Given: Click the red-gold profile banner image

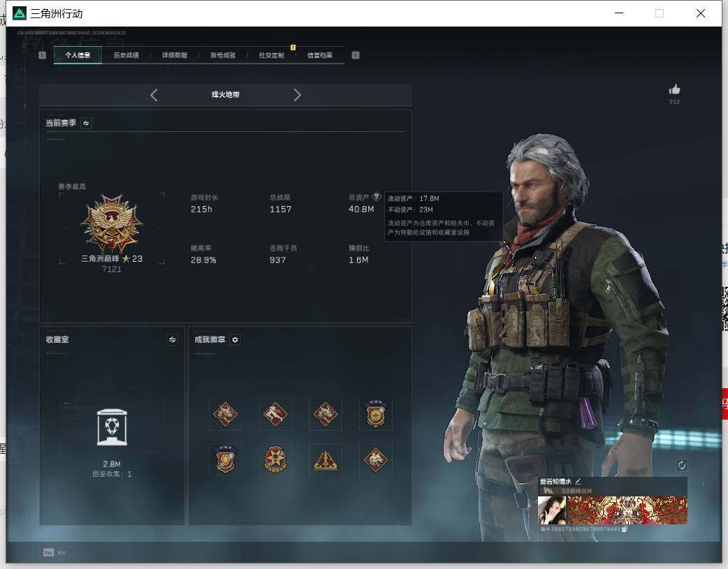Looking at the screenshot, I should point(627,510).
